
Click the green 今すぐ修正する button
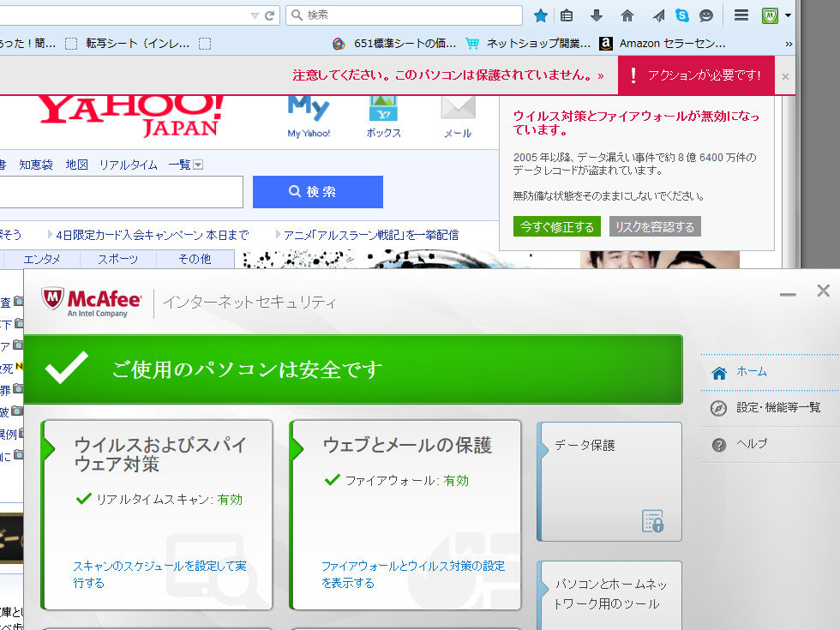click(557, 227)
